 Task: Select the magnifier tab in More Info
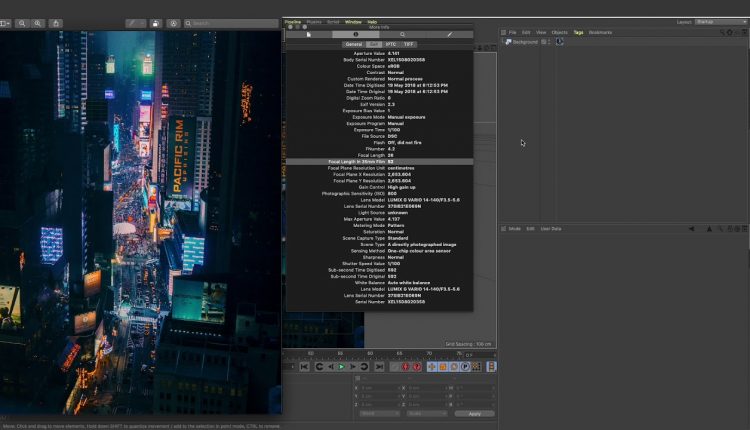click(x=402, y=34)
